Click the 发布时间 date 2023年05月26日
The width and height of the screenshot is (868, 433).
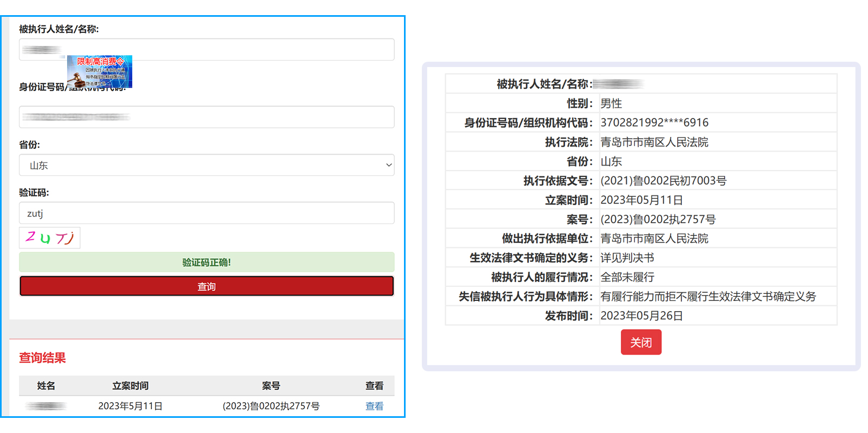[641, 316]
